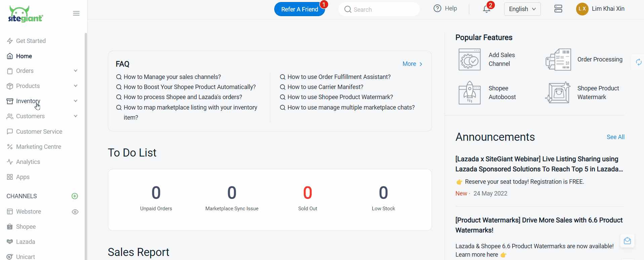Click the Add Sales Channel gear icon
Viewport: 644px width, 260px height.
point(470,59)
